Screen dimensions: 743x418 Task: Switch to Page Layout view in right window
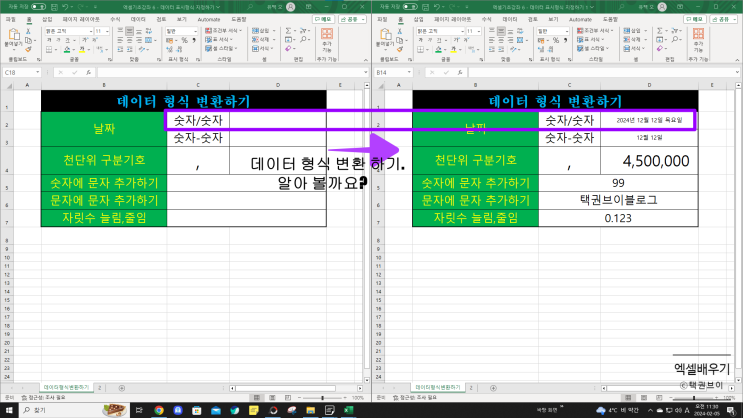(643, 398)
